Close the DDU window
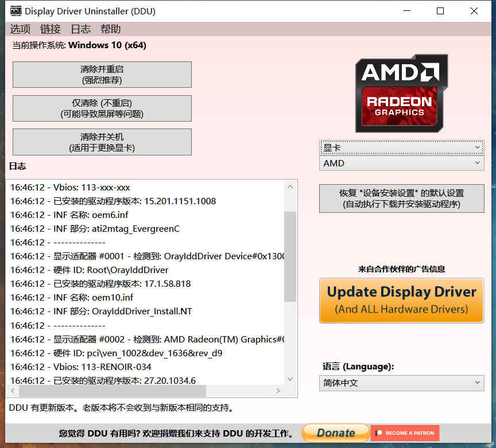496x448 pixels. pos(474,11)
